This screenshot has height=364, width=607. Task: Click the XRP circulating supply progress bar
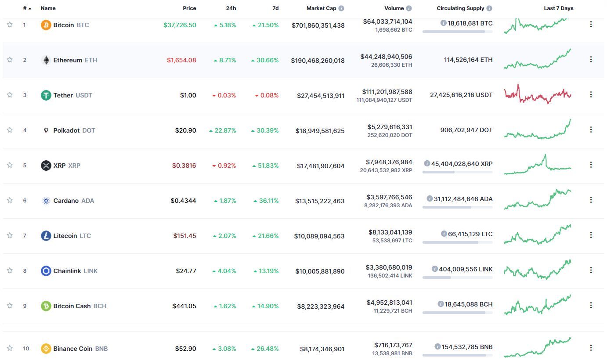coord(457,172)
